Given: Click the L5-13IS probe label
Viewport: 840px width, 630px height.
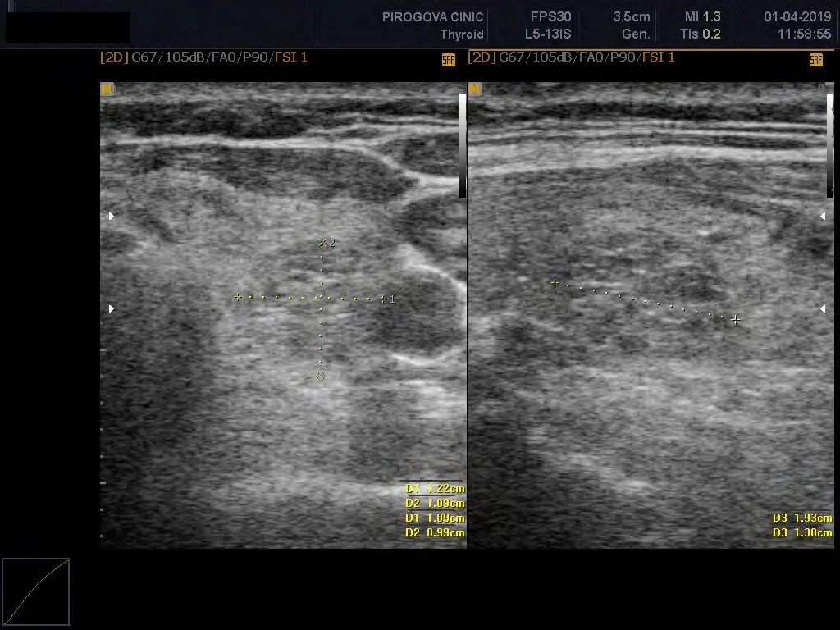Looking at the screenshot, I should tap(548, 34).
